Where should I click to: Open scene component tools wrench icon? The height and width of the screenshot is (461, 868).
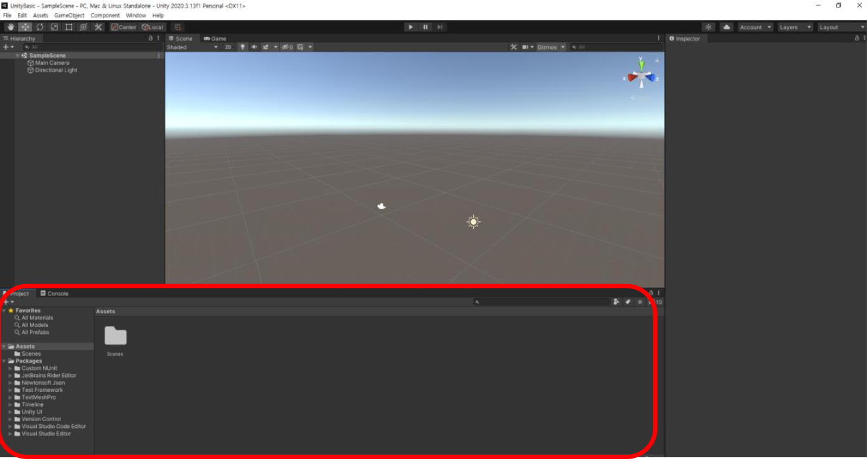(x=514, y=47)
